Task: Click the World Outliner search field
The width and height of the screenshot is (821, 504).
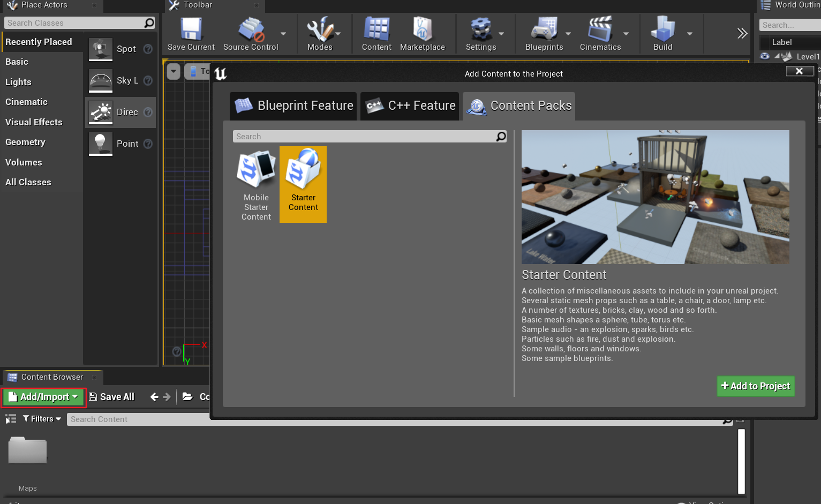Action: click(x=790, y=25)
